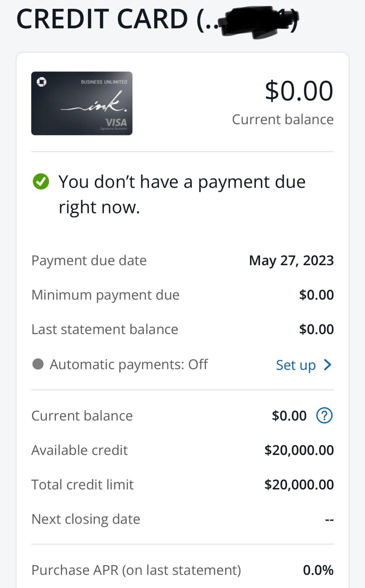Click the Minimum payment due label

pyautogui.click(x=105, y=295)
